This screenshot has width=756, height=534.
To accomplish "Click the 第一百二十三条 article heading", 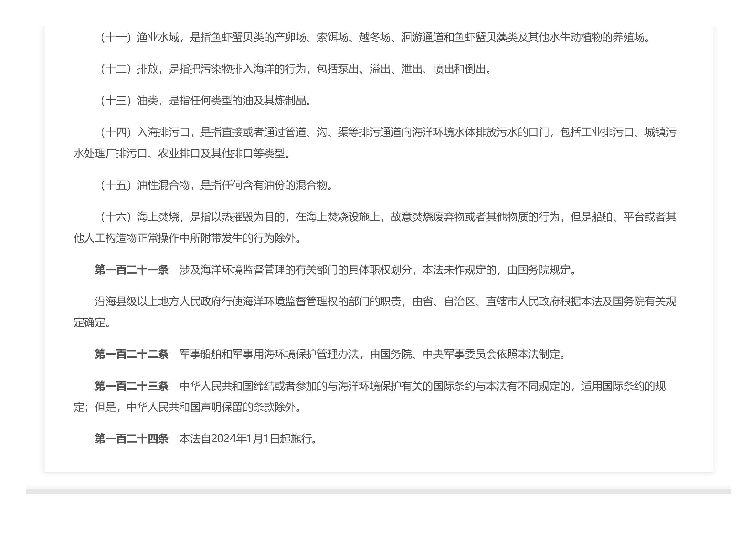I will click(131, 386).
